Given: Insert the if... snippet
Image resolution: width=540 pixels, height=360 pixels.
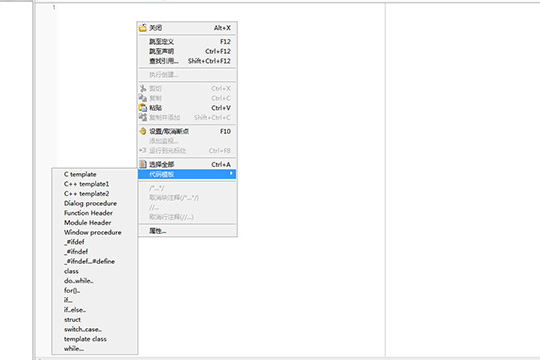Looking at the screenshot, I should (x=95, y=300).
